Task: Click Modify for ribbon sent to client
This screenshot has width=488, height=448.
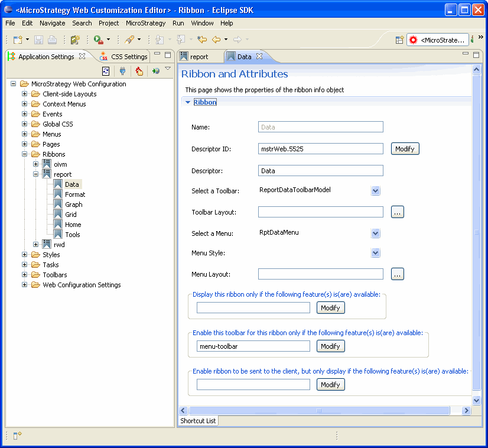Action: [x=330, y=385]
